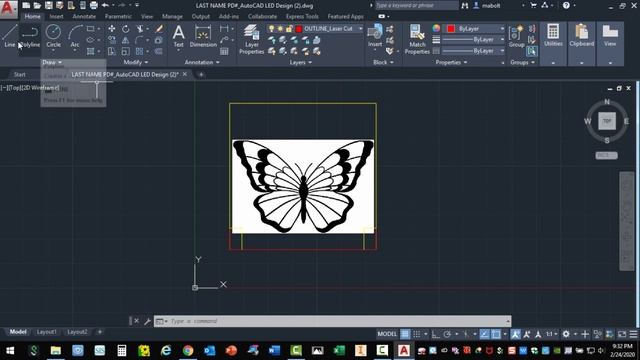Image resolution: width=640 pixels, height=360 pixels.
Task: Go to the Start tab
Action: coord(20,74)
